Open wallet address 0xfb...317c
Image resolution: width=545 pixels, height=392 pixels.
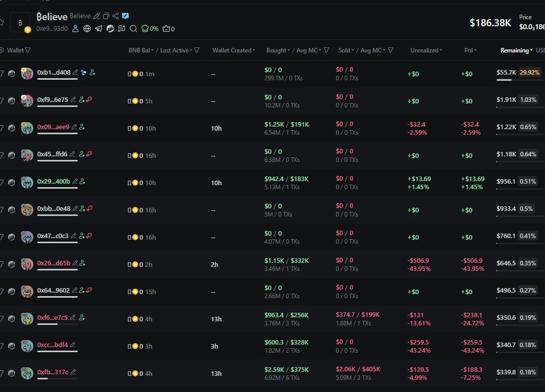click(x=52, y=372)
